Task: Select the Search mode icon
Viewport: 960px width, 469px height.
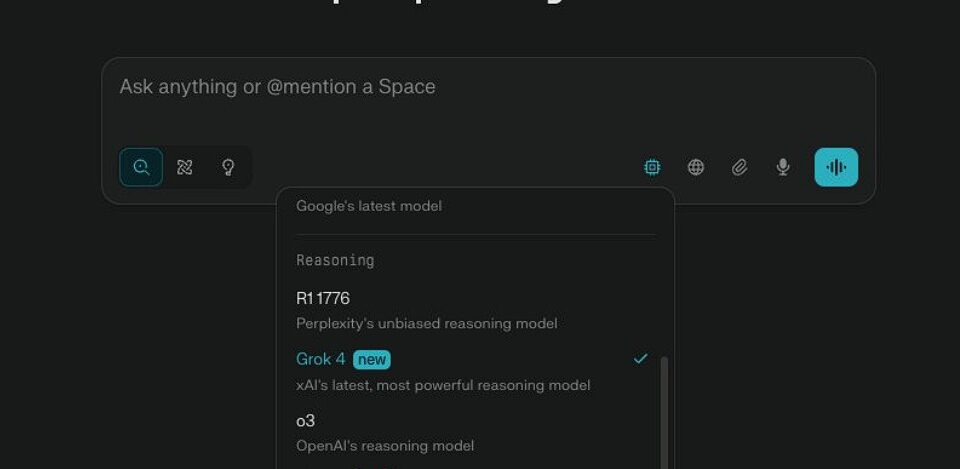Action: (x=141, y=167)
